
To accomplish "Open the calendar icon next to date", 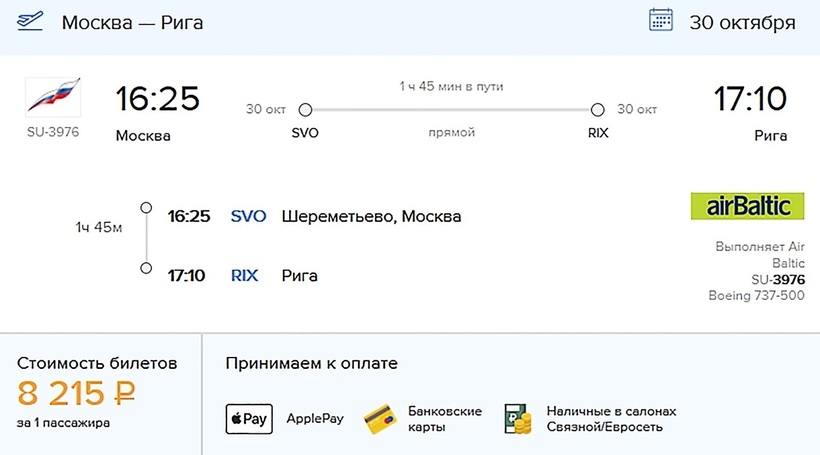I will 661,21.
